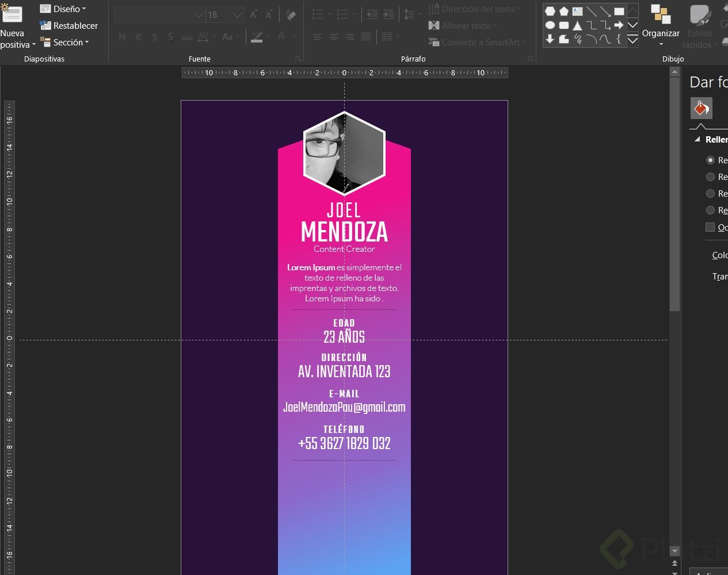Click the increase font size icon
The width and height of the screenshot is (728, 575).
[253, 15]
